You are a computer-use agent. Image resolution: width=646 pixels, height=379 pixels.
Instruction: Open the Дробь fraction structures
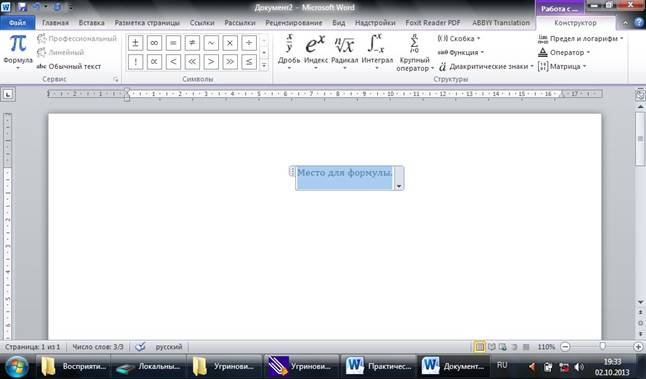(x=289, y=51)
